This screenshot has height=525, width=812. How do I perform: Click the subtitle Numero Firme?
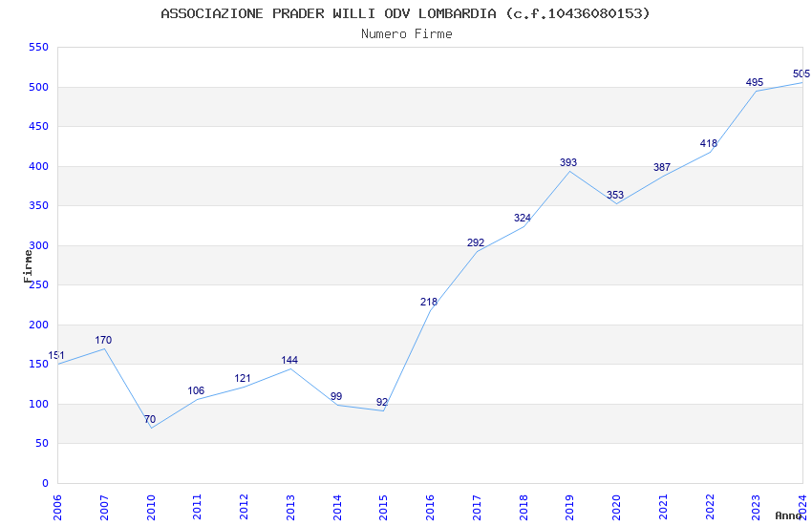407,33
